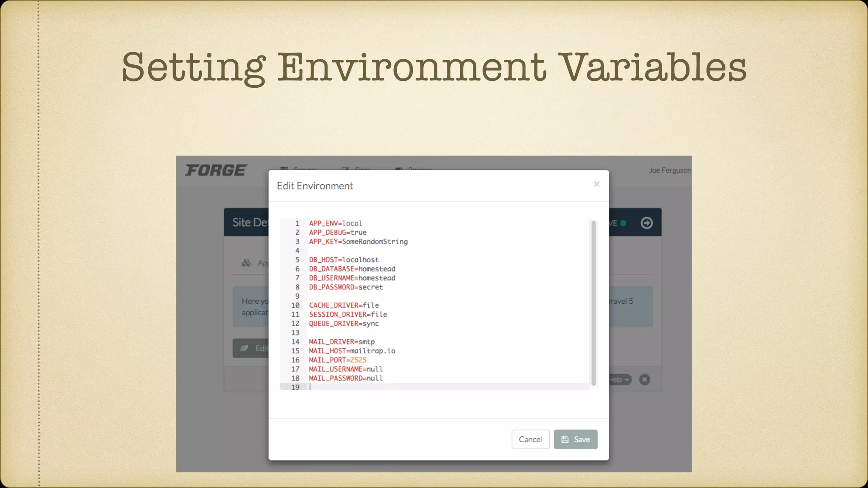This screenshot has height=488, width=868.
Task: Click the Save button in Edit Environment
Action: coord(575,439)
